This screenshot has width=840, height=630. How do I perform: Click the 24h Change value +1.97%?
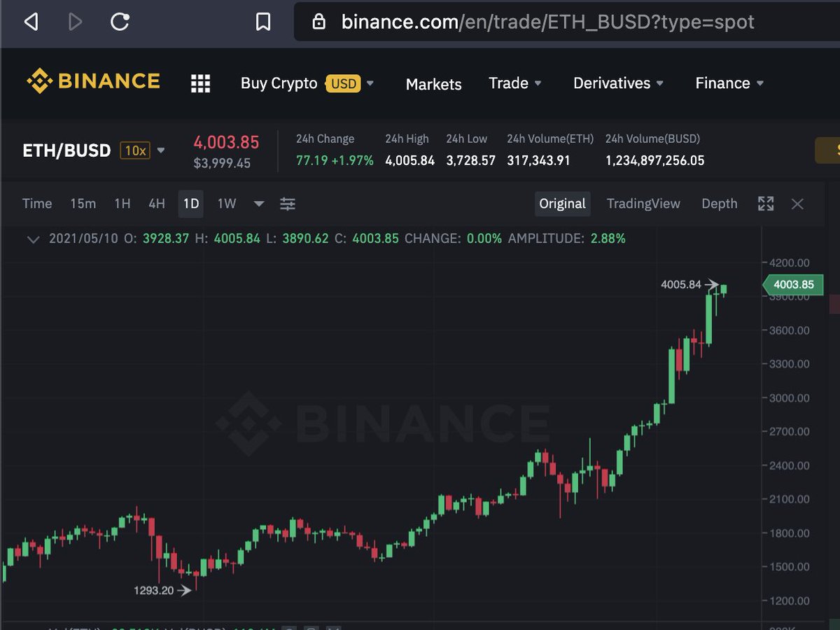352,160
